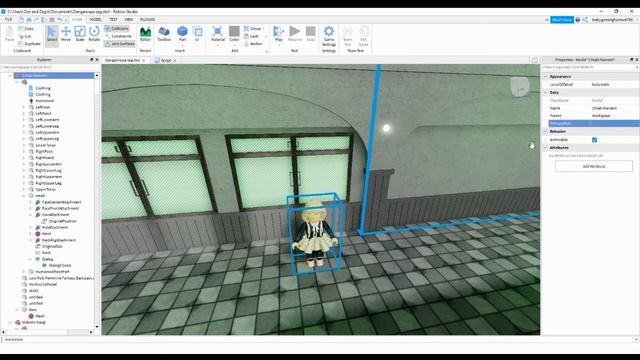Open the Toolbox panel
This screenshot has width=640, height=360.
(x=164, y=34)
